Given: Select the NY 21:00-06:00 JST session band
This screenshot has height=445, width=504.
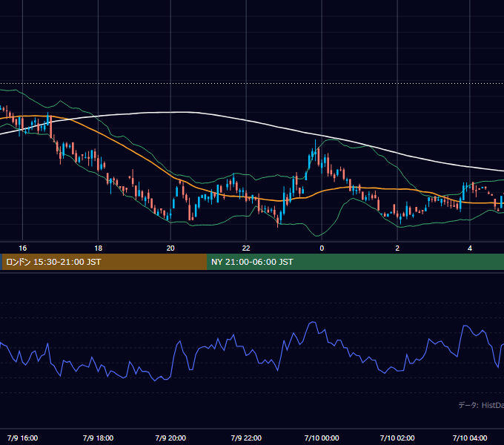Looking at the screenshot, I should [356, 262].
